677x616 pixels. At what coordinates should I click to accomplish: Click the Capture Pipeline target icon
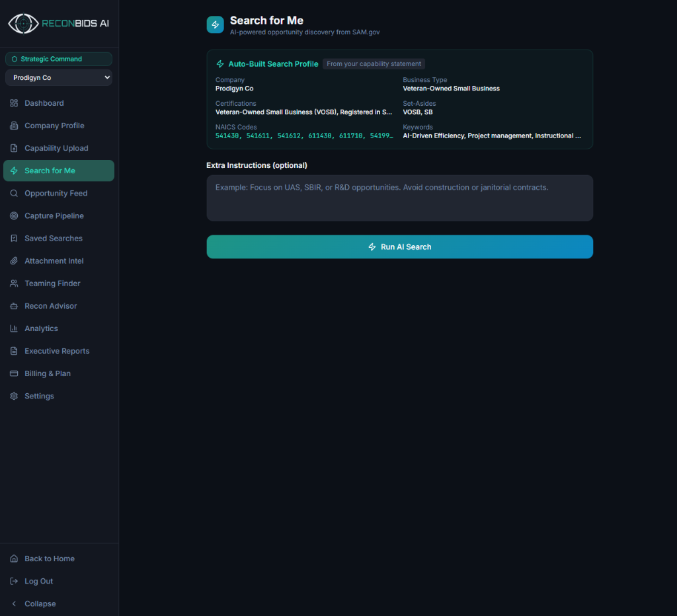click(x=14, y=216)
